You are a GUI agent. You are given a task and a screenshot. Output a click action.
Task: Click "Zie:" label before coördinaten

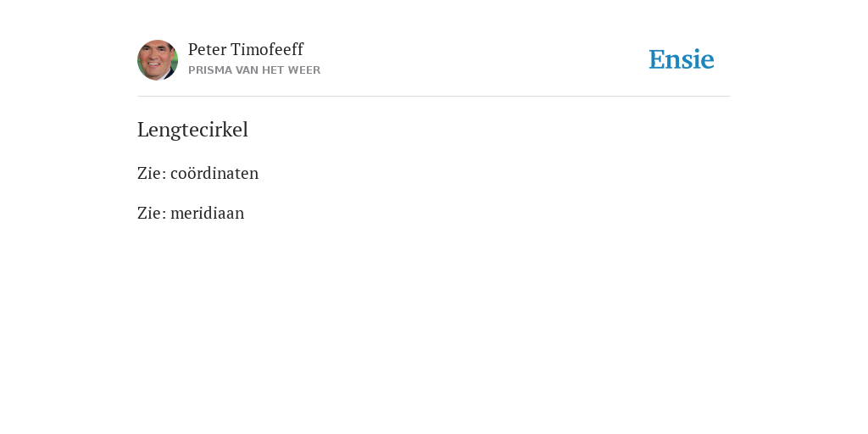[x=152, y=173]
